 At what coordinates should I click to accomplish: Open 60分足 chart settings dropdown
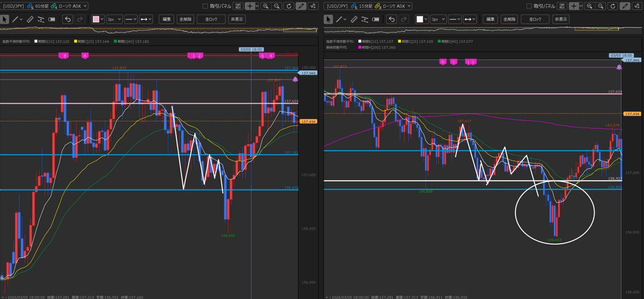tap(85, 6)
